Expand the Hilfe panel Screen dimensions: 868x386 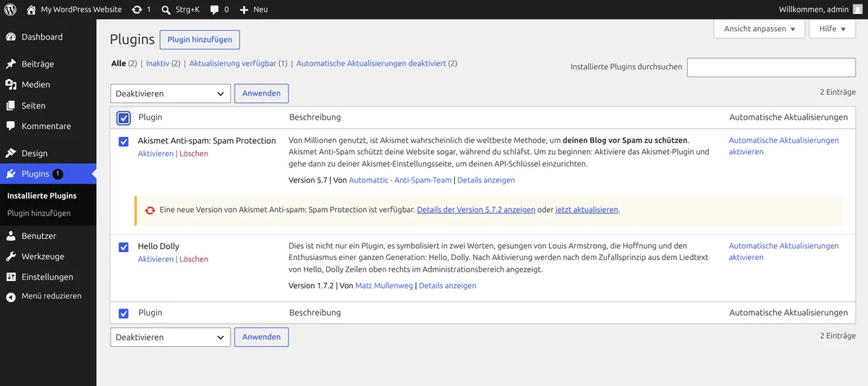coord(833,29)
